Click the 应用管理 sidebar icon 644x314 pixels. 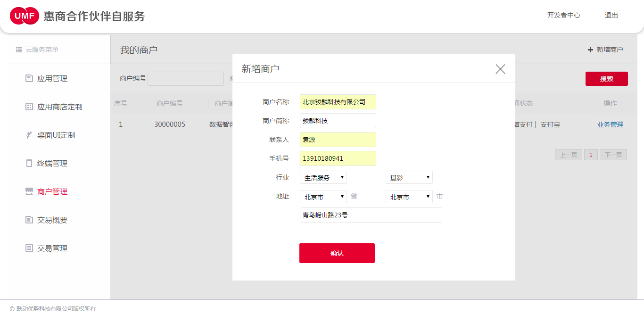(29, 78)
